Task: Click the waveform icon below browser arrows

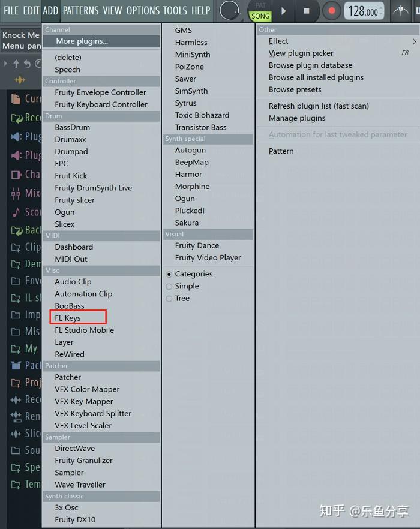Action: (20, 80)
